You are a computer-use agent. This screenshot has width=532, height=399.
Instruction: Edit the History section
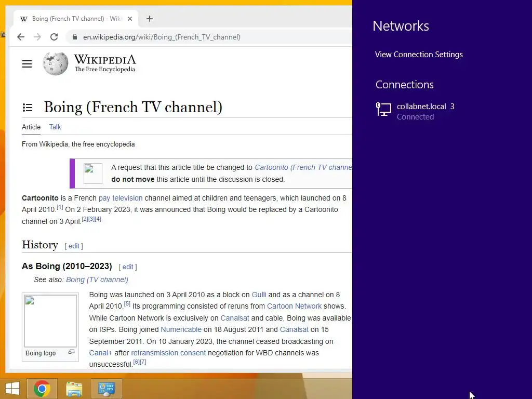pos(74,246)
